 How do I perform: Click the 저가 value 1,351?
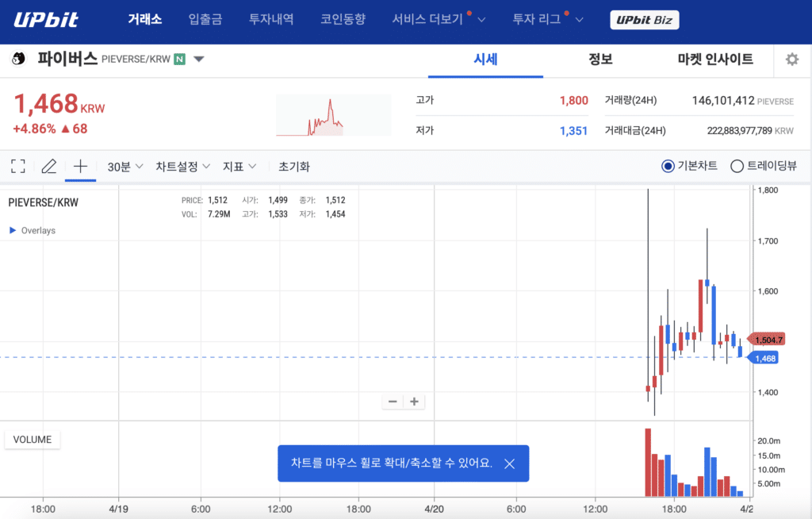pyautogui.click(x=574, y=131)
